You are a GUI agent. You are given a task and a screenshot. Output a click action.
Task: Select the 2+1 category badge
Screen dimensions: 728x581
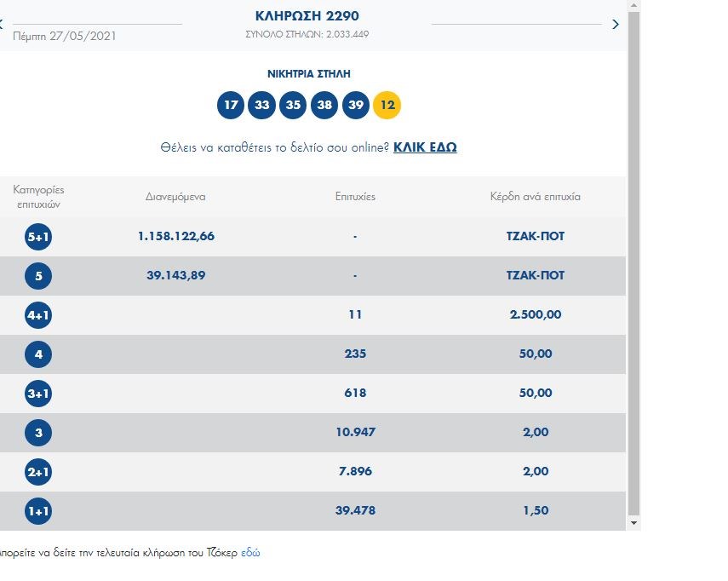(38, 471)
